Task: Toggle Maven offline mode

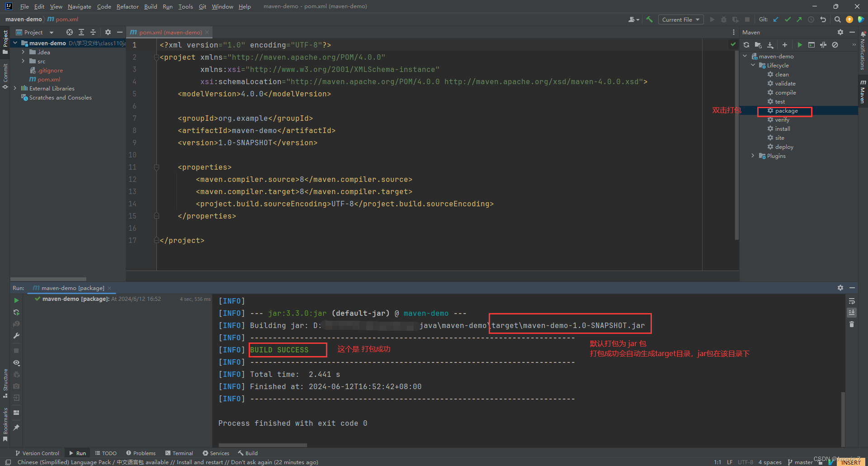Action: (823, 45)
